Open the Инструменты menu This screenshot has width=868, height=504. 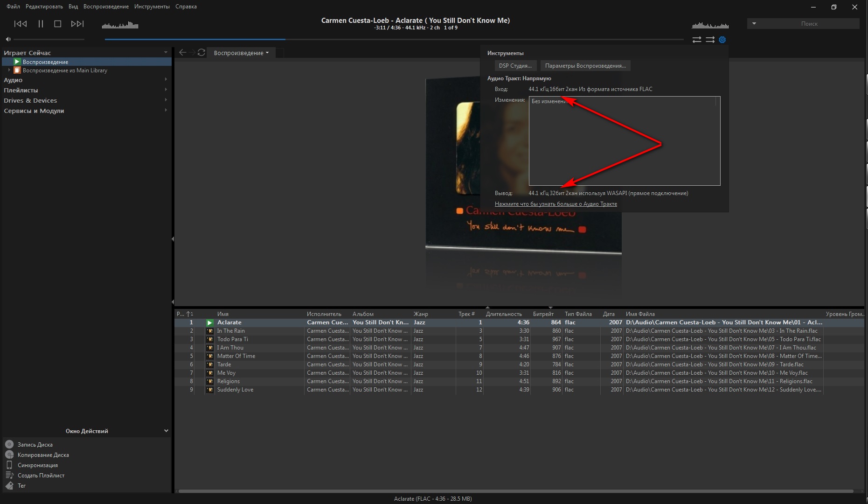152,7
